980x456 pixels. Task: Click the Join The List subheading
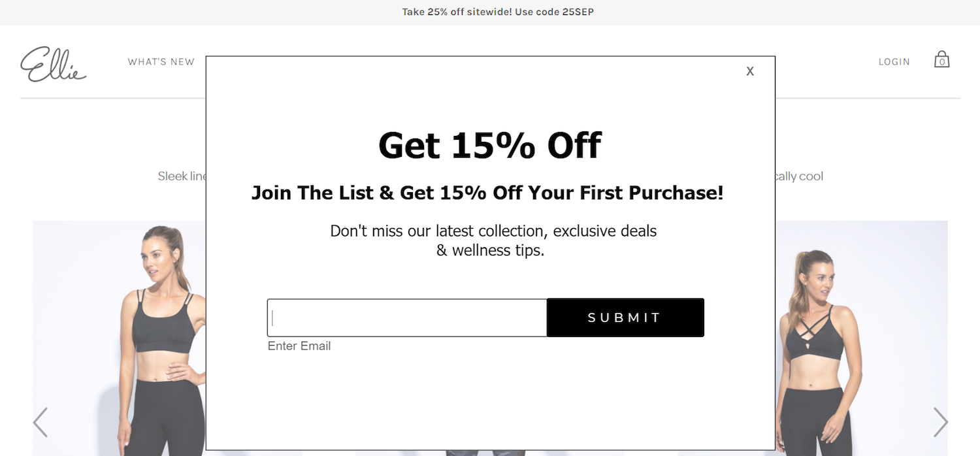click(x=487, y=193)
